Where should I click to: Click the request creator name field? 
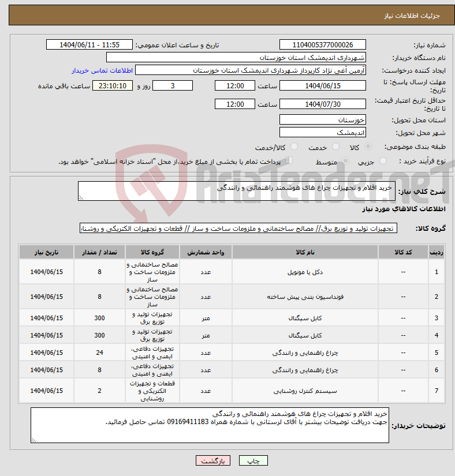pyautogui.click(x=251, y=70)
